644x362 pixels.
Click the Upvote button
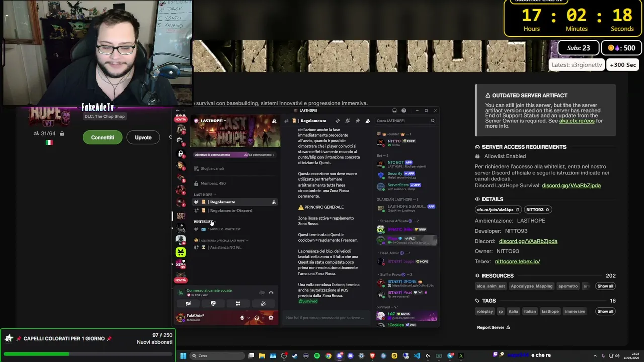[x=143, y=137]
